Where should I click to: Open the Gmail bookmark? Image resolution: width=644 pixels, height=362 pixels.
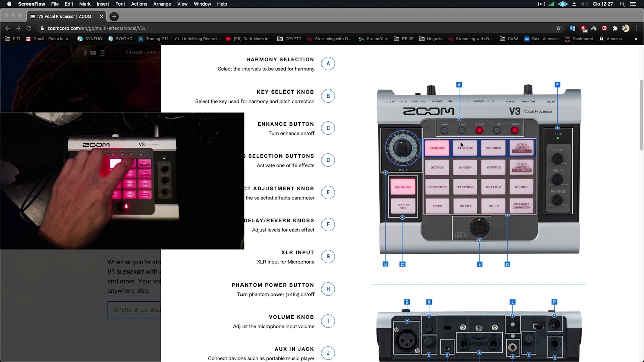pyautogui.click(x=49, y=39)
